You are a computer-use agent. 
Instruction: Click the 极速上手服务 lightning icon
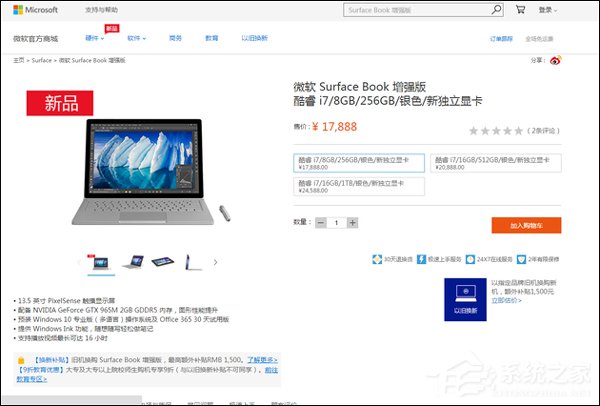tap(421, 259)
